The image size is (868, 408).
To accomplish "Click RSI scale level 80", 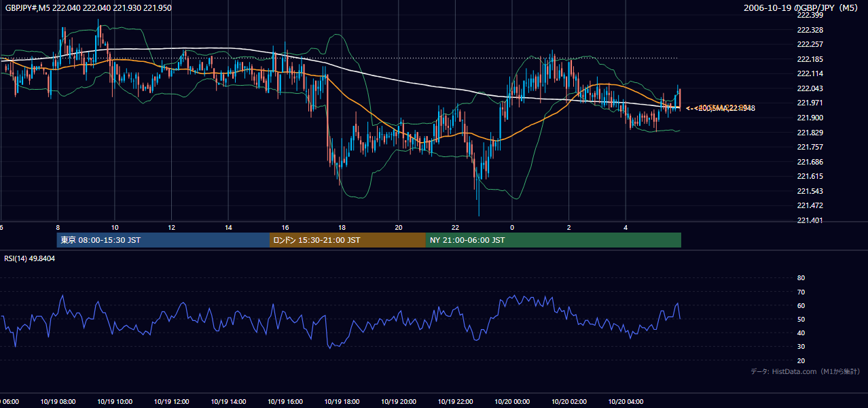I will click(x=801, y=278).
